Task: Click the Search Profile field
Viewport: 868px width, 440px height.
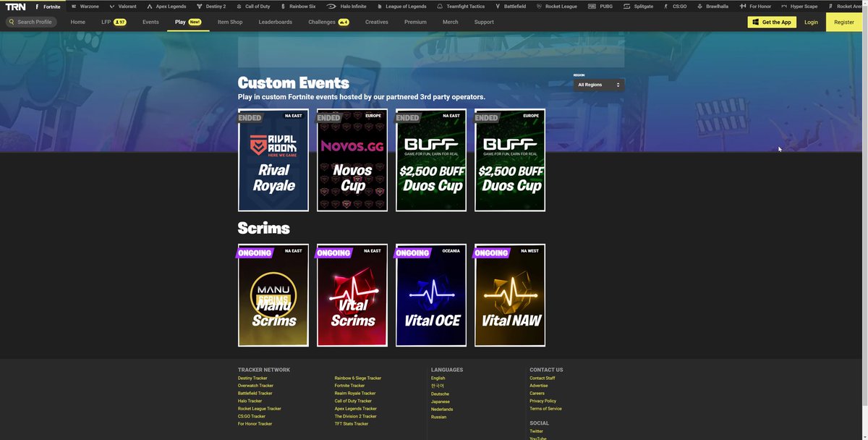Action: click(31, 22)
